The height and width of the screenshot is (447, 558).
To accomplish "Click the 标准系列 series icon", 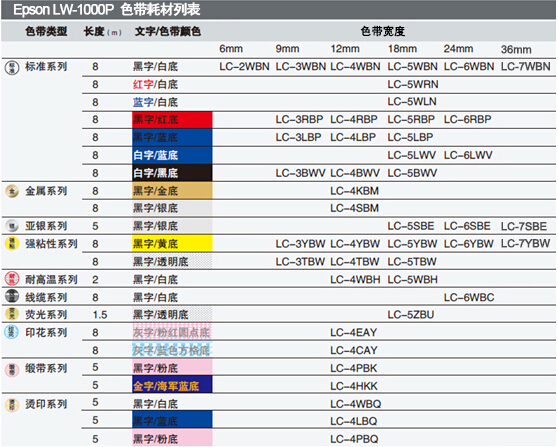I will [12, 67].
